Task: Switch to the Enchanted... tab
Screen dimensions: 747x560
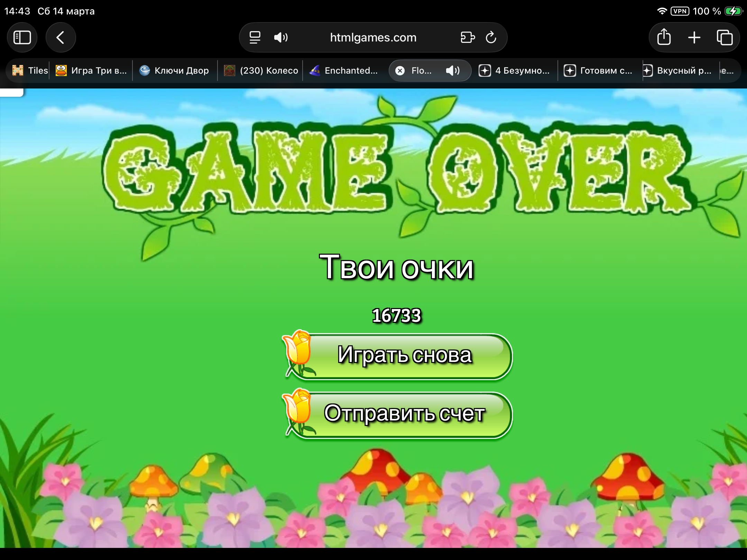Action: click(x=344, y=71)
